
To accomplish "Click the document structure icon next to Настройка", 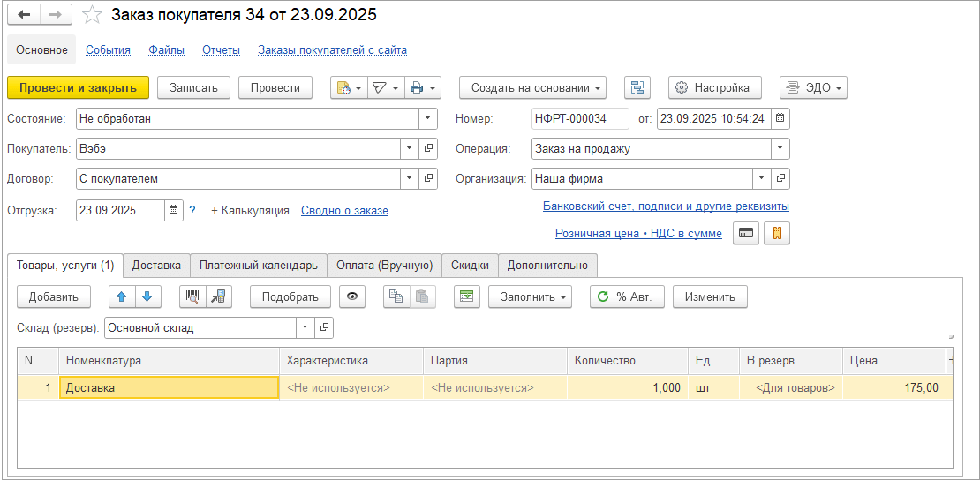I will click(637, 87).
